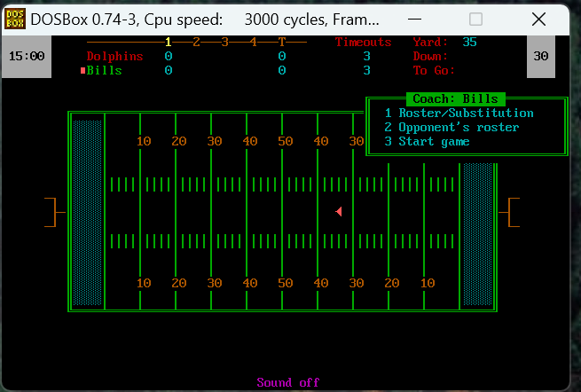Click the left dotted end zone

[x=87, y=212]
